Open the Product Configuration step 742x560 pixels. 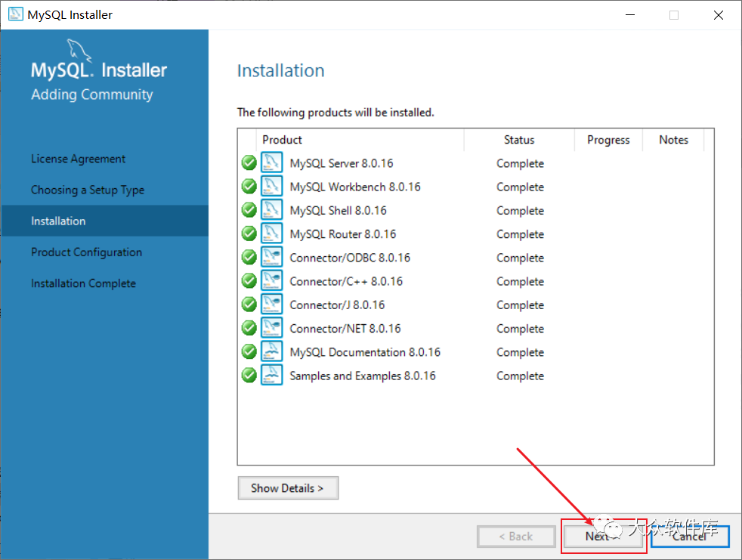(87, 252)
